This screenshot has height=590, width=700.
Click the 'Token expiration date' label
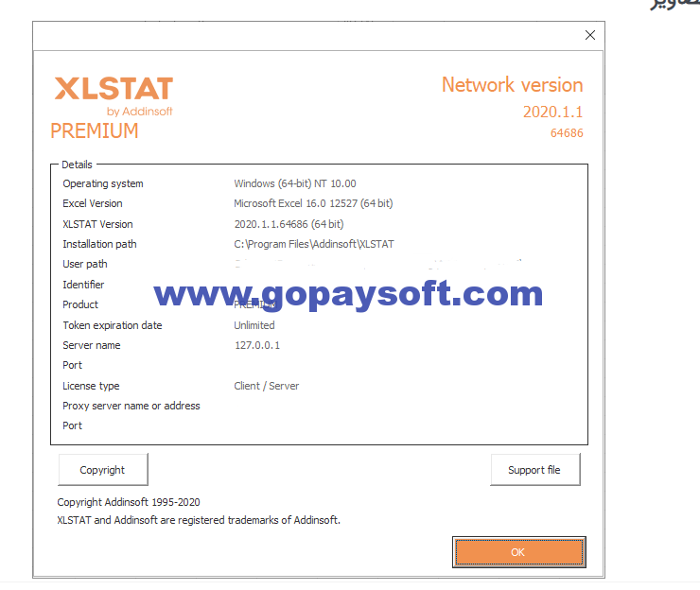pyautogui.click(x=113, y=325)
